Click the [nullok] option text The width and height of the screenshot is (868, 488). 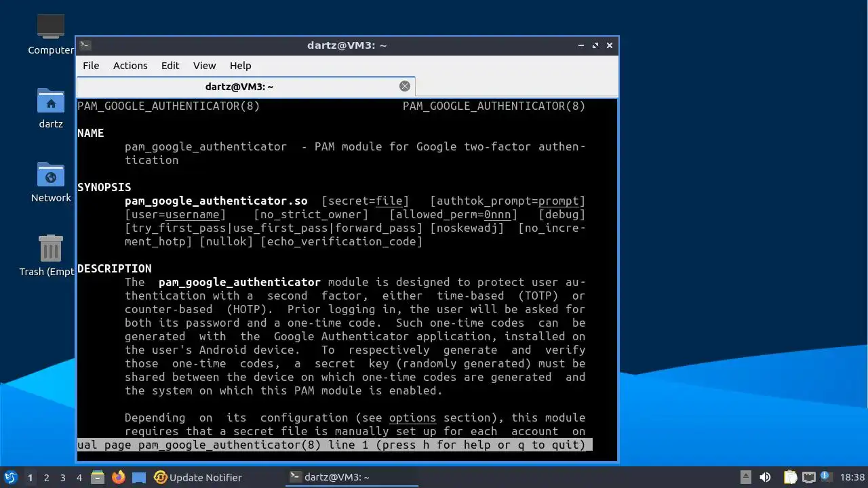(x=226, y=241)
